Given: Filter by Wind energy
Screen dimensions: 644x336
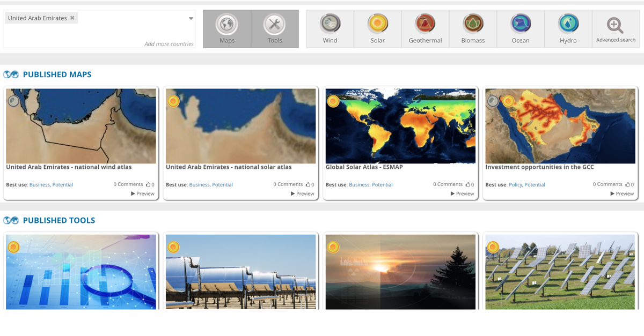Looking at the screenshot, I should (x=330, y=29).
